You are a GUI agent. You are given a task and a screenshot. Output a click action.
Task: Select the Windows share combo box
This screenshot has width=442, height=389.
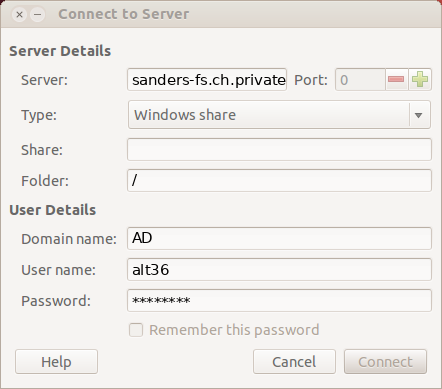279,115
